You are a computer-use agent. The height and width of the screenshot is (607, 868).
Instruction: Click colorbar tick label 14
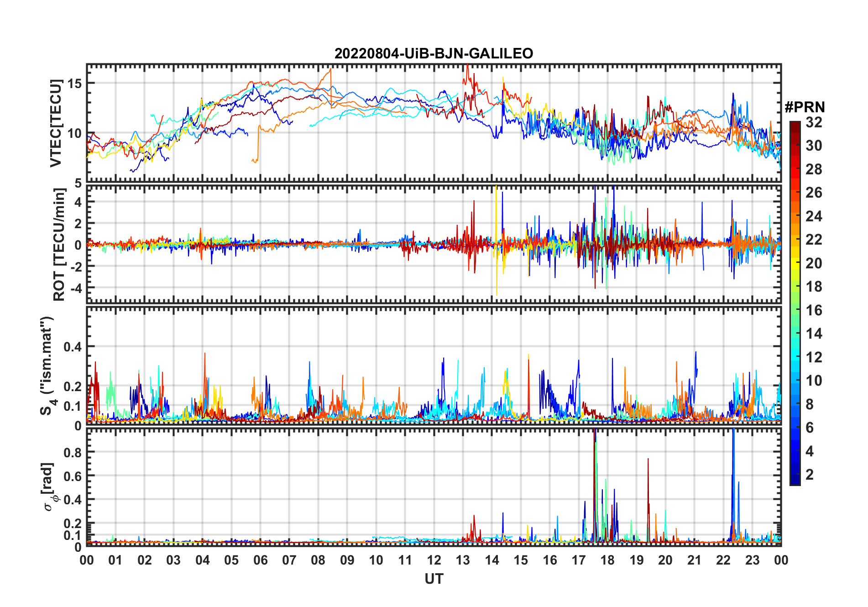click(814, 334)
